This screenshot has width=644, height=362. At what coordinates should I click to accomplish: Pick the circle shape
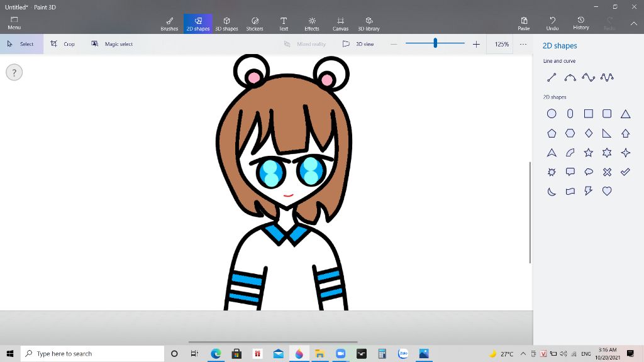coord(552,114)
